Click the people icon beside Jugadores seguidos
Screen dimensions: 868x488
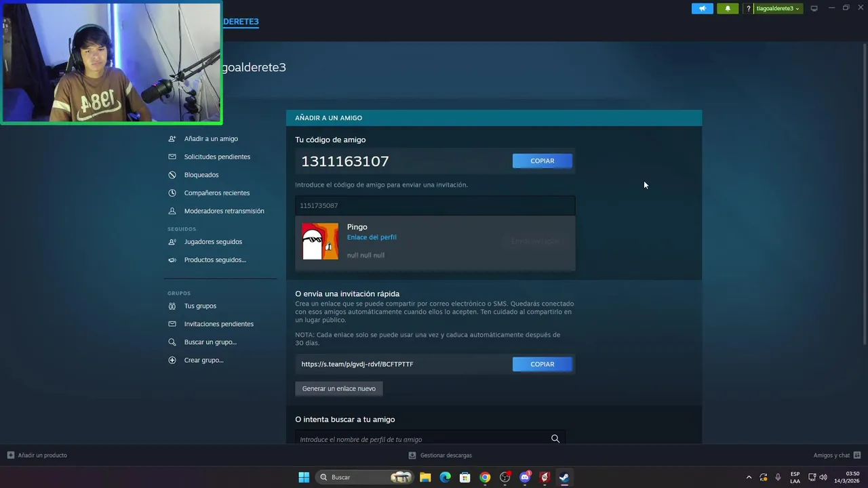[x=172, y=242]
